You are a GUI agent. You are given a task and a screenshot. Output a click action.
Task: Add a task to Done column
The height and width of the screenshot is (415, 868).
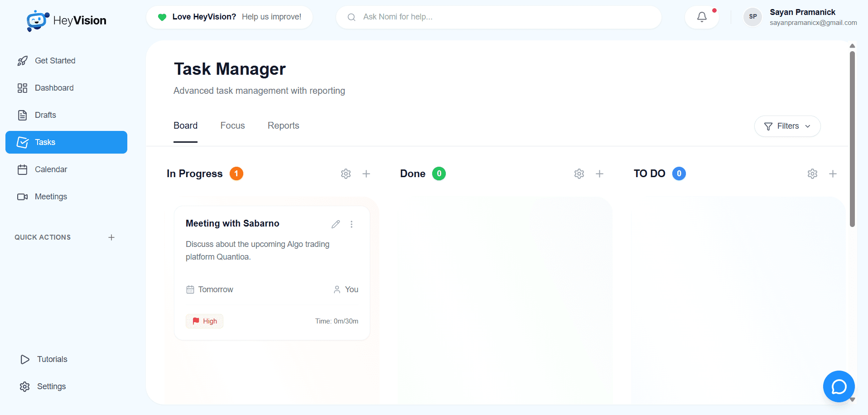tap(599, 174)
